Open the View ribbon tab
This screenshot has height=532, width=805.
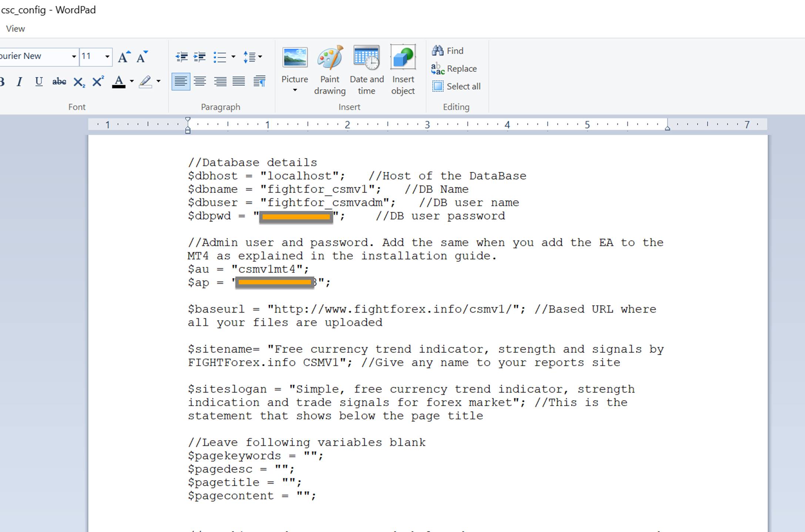pyautogui.click(x=15, y=29)
